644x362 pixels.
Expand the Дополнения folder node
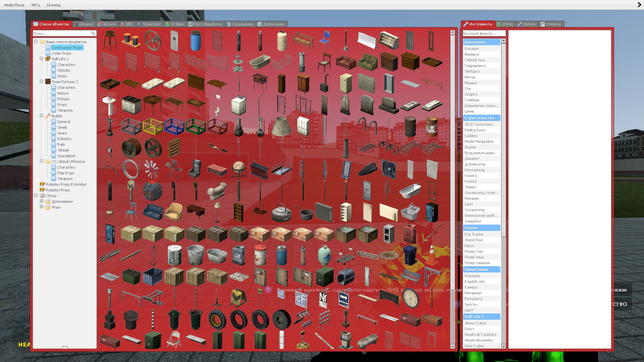(x=42, y=201)
